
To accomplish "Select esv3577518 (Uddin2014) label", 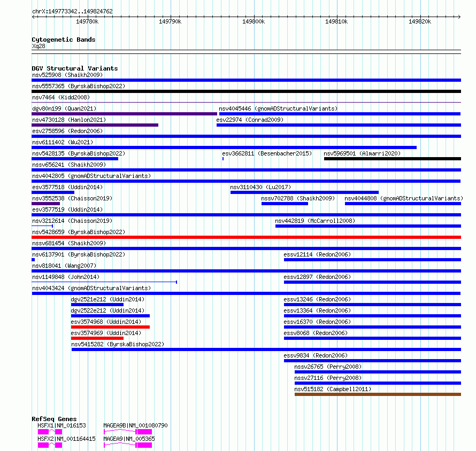I will point(67,187).
